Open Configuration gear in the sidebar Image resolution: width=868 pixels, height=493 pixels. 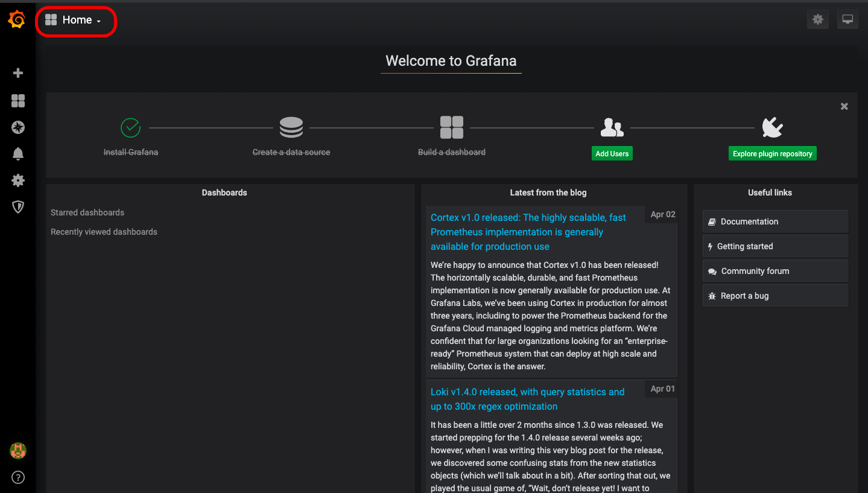[18, 180]
